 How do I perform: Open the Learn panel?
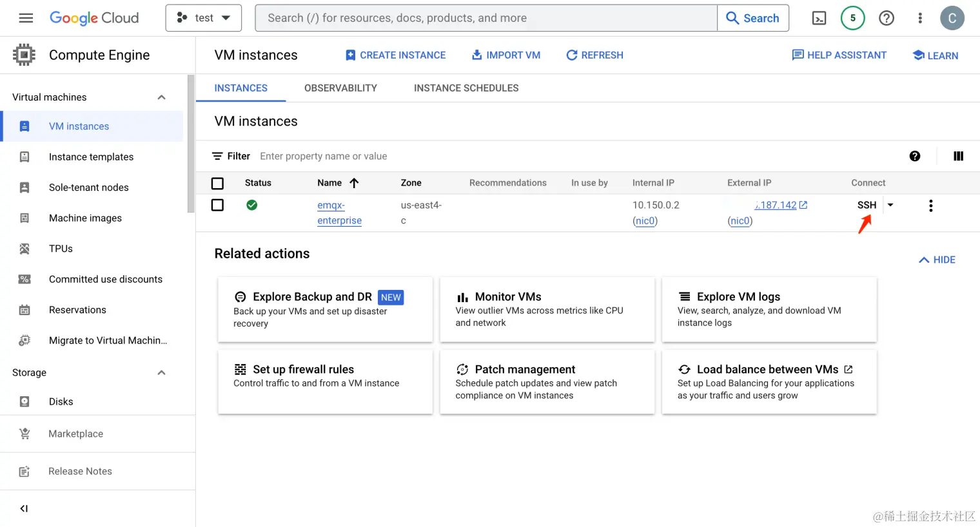(936, 55)
